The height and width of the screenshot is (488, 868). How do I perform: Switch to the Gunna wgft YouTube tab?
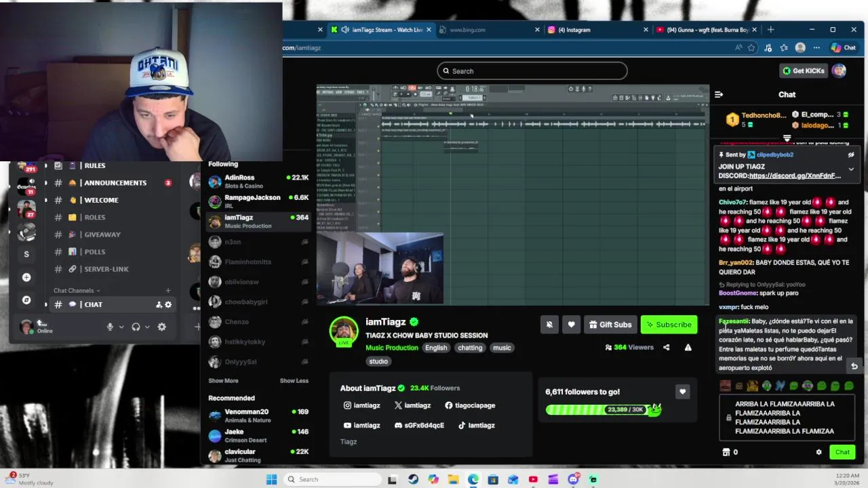(x=707, y=30)
